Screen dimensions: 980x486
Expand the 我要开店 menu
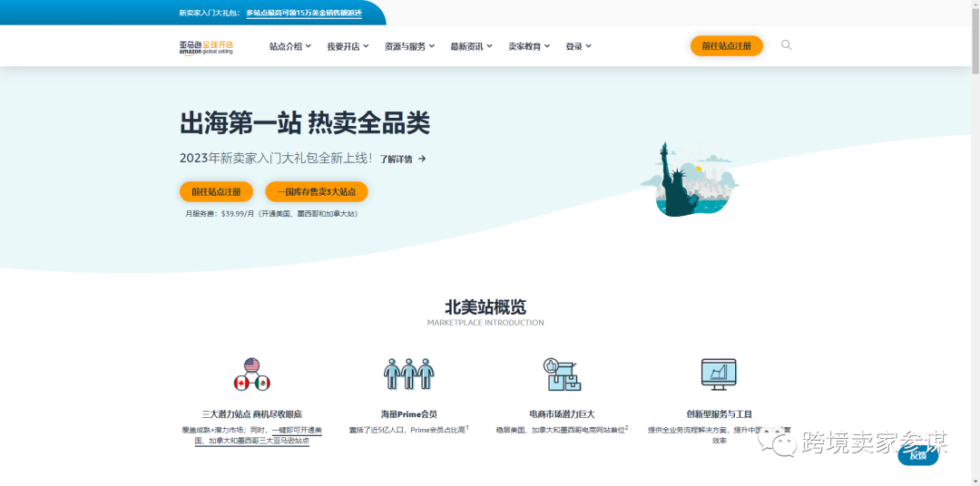point(348,46)
